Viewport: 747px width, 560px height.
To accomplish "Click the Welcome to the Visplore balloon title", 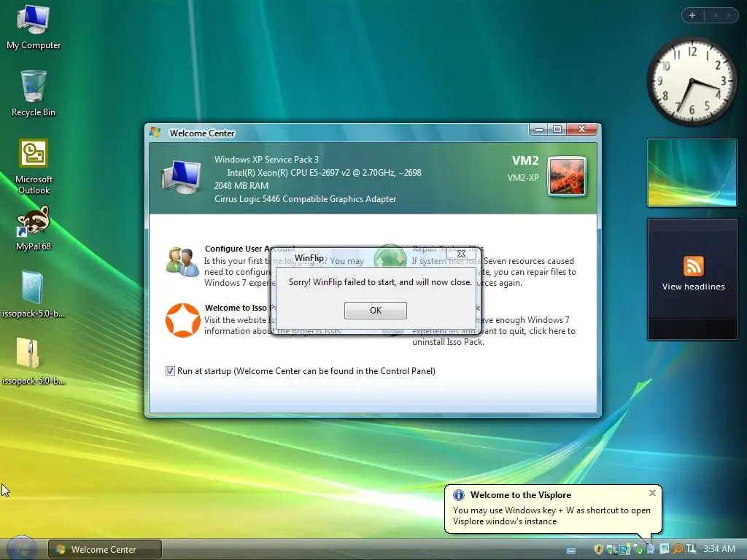I will [521, 495].
